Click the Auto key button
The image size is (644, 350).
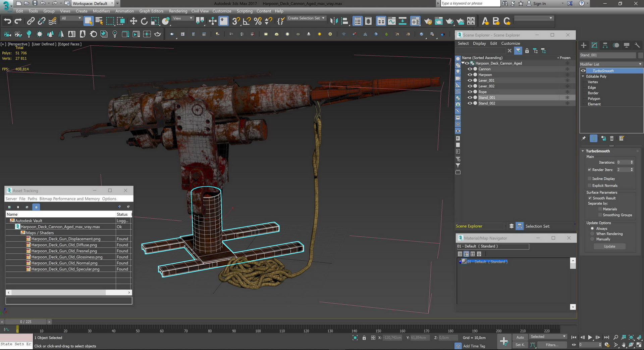click(520, 337)
